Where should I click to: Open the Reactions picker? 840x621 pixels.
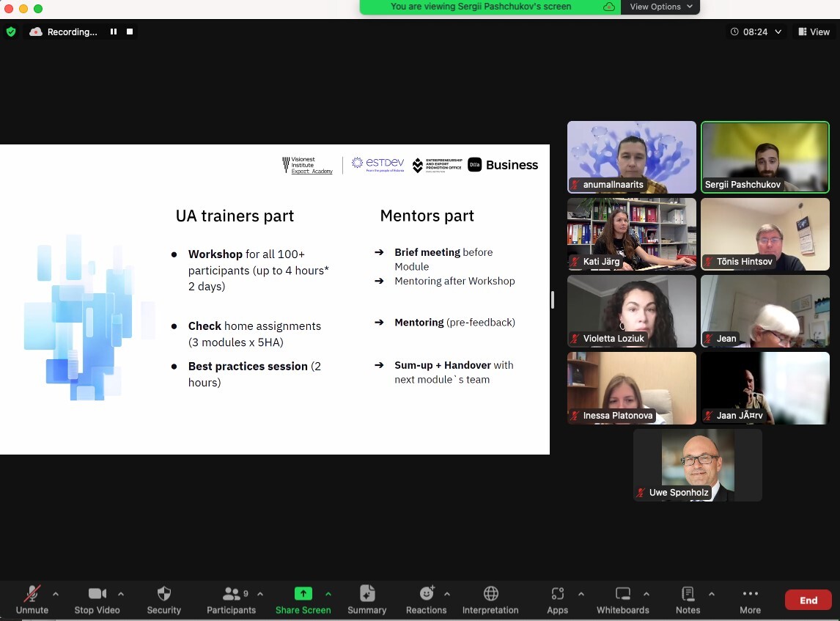point(426,600)
